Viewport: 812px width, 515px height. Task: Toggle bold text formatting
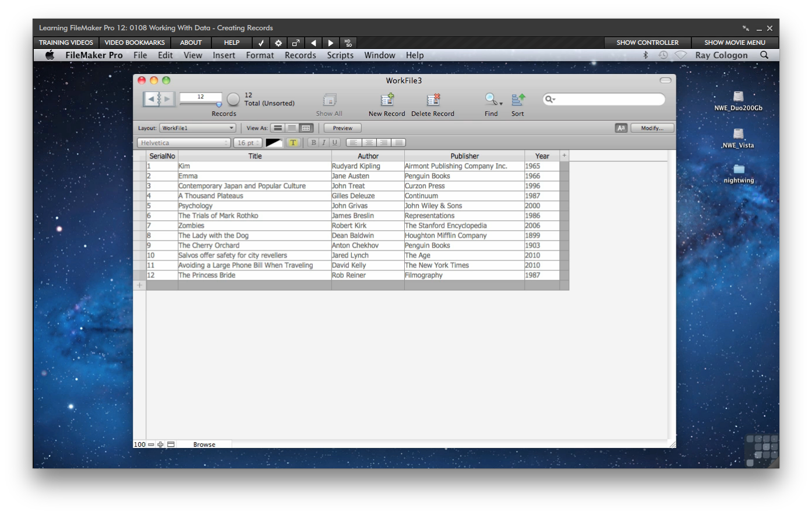point(313,143)
